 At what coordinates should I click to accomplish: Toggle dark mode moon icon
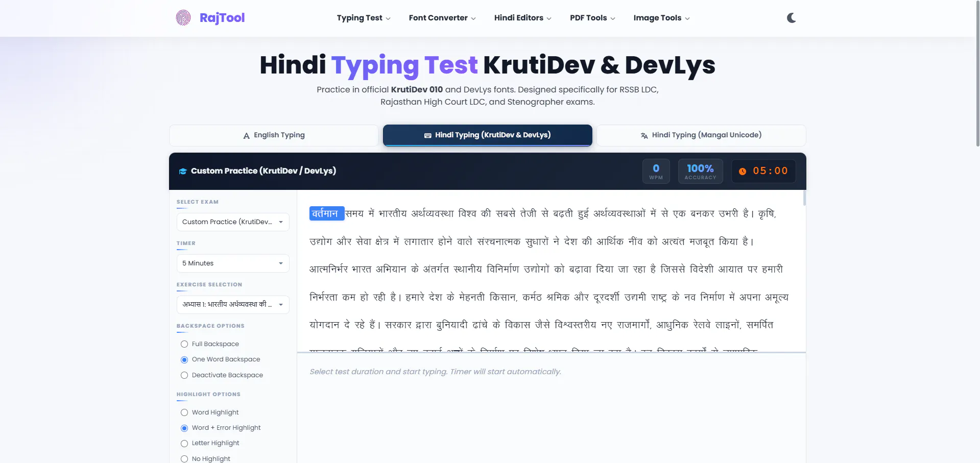(x=791, y=18)
